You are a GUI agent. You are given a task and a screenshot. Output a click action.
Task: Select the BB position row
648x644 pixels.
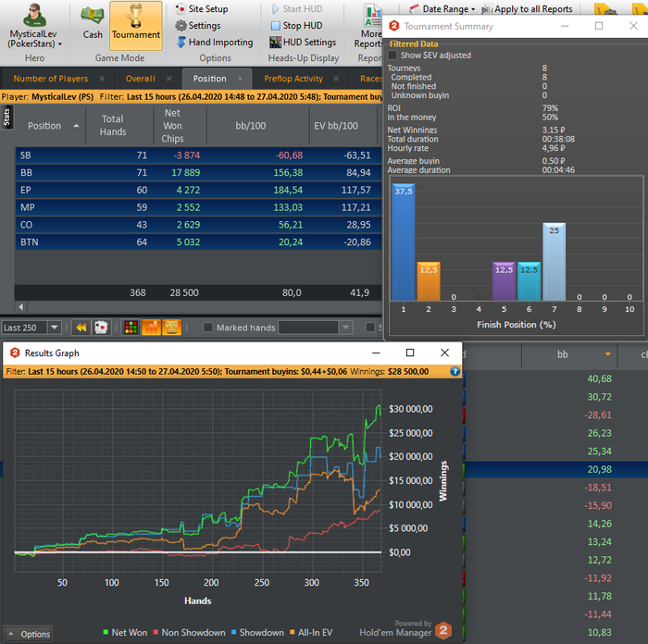click(x=198, y=173)
